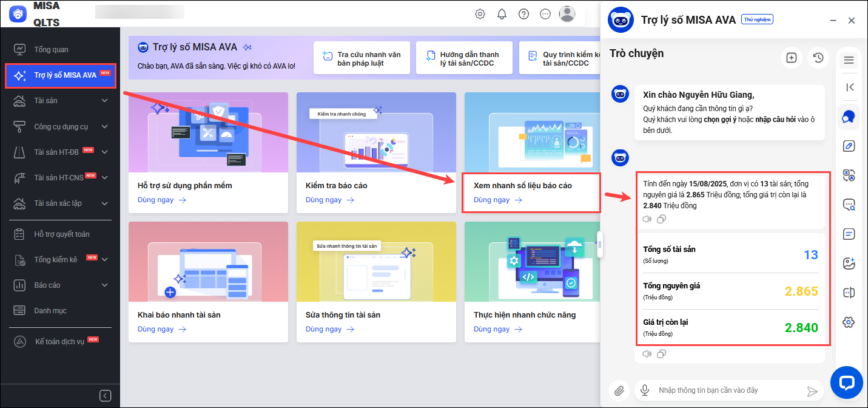Click Hướng dẫn thanh lý tài sản/CCDC
The width and height of the screenshot is (868, 408).
[464, 58]
